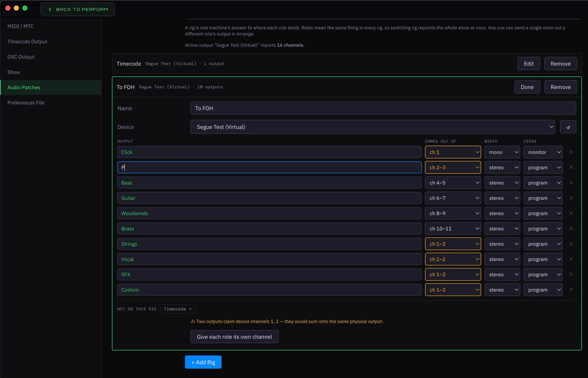The height and width of the screenshot is (378, 588).
Task: Open Brass channel dropdown ch 10–11
Action: coord(453,228)
